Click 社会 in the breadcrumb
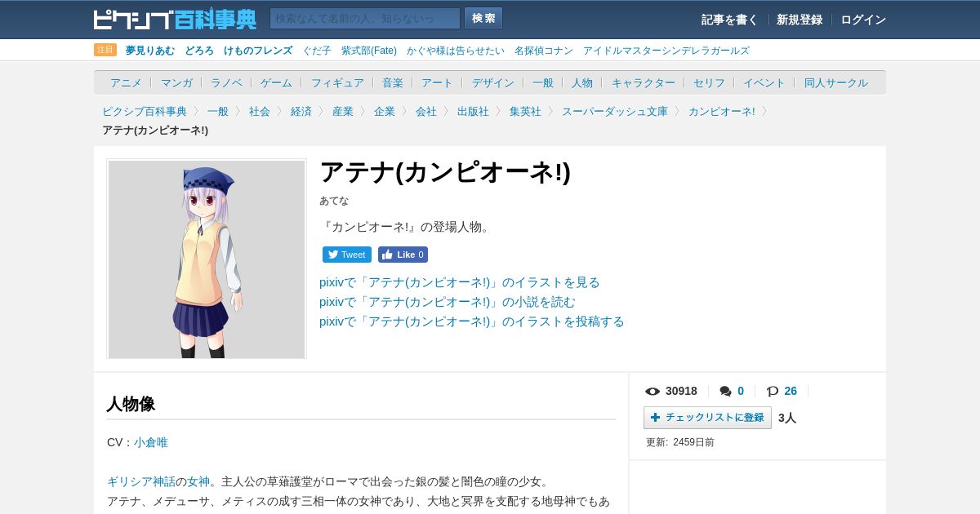Viewport: 980px width, 514px height. point(260,111)
